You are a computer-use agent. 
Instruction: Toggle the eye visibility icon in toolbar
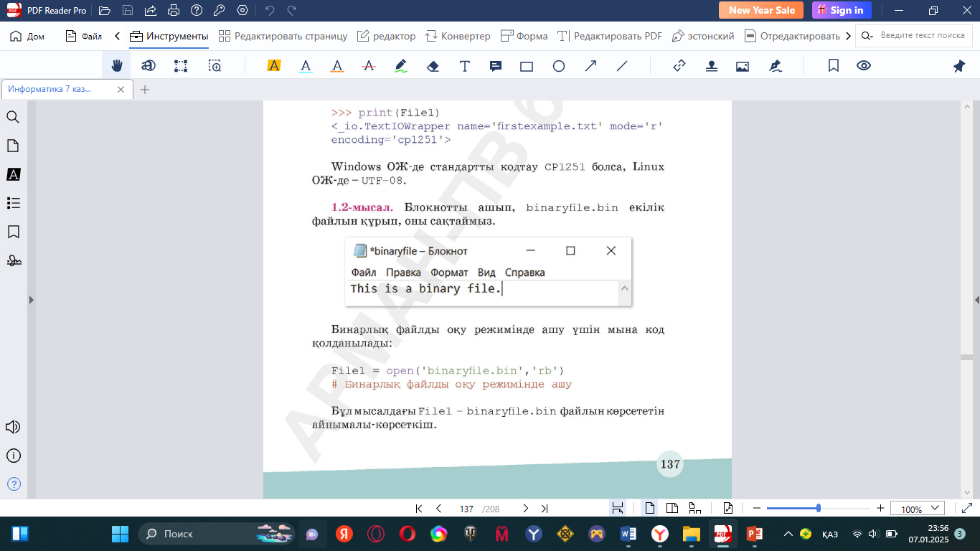(864, 66)
